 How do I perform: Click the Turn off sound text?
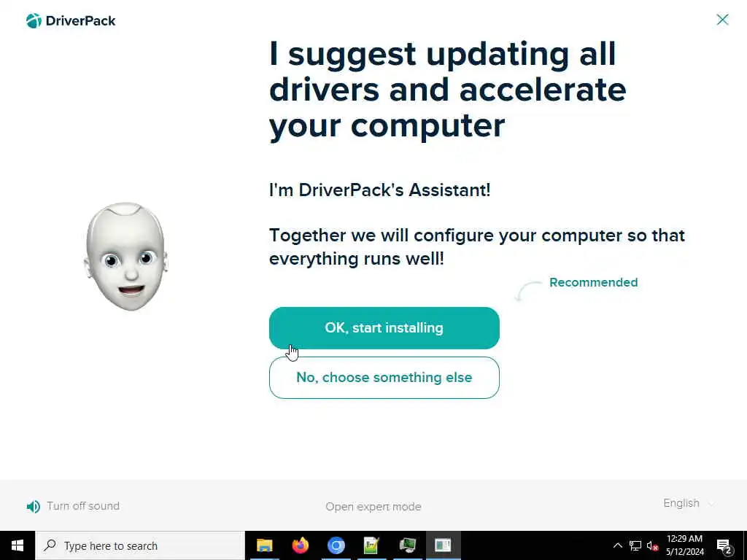[x=83, y=506]
